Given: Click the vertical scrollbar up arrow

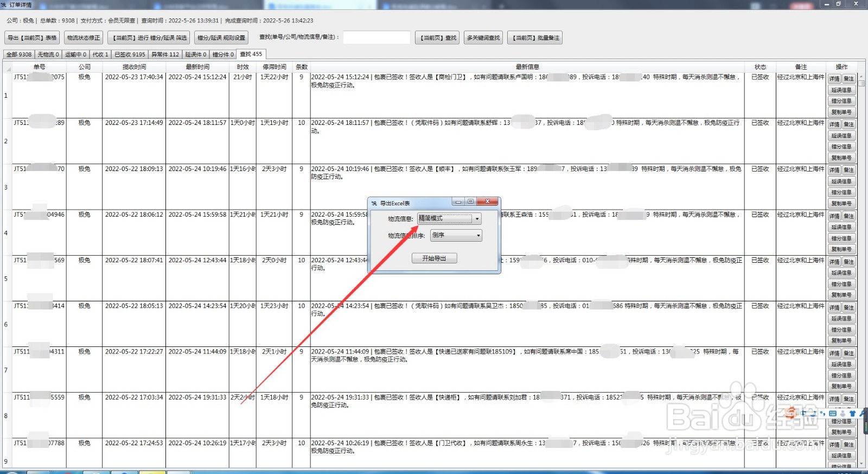Looking at the screenshot, I should [861, 76].
